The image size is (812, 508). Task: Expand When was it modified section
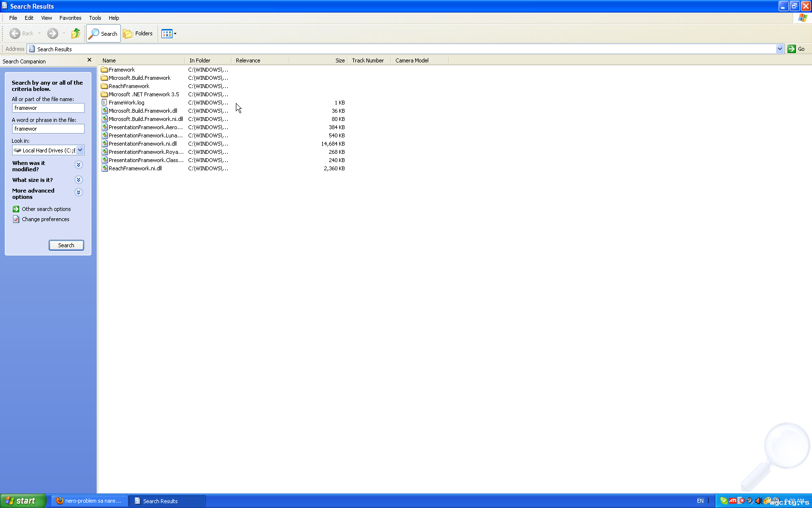(78, 165)
